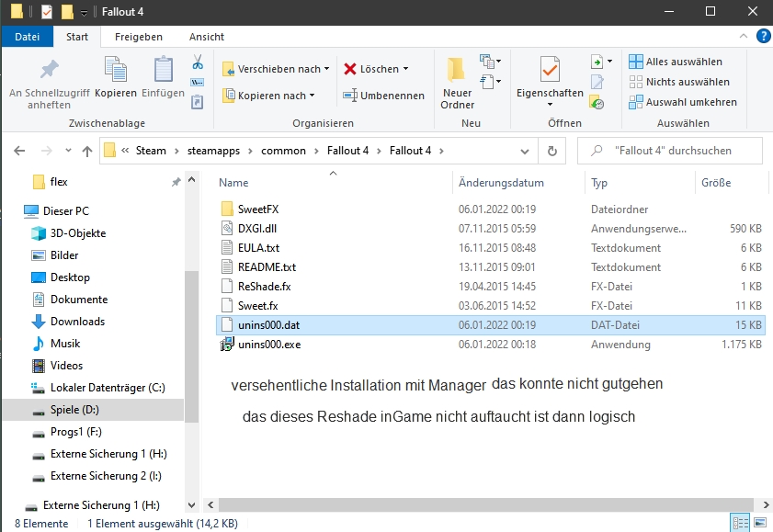Viewport: 773px width, 532px height.
Task: Expand the Löschen dropdown arrow
Action: (x=405, y=69)
